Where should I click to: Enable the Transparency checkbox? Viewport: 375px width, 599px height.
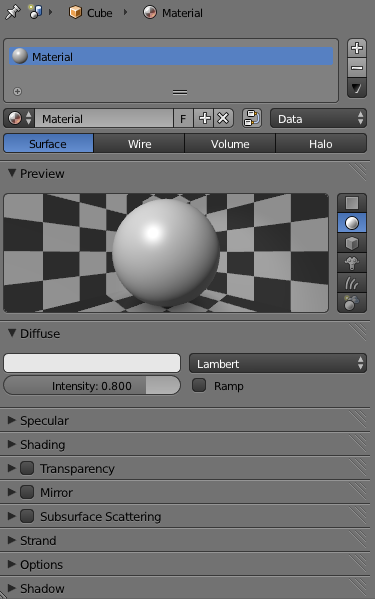point(27,468)
